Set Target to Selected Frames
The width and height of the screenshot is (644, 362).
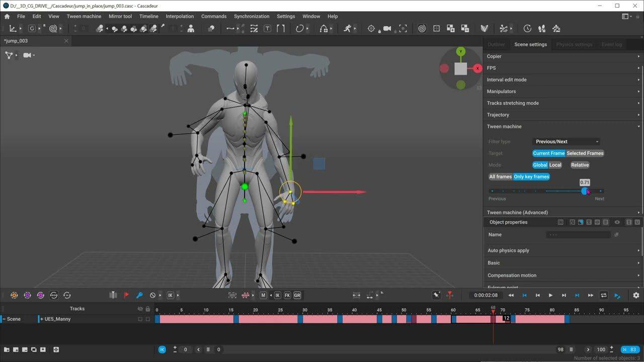tap(585, 153)
